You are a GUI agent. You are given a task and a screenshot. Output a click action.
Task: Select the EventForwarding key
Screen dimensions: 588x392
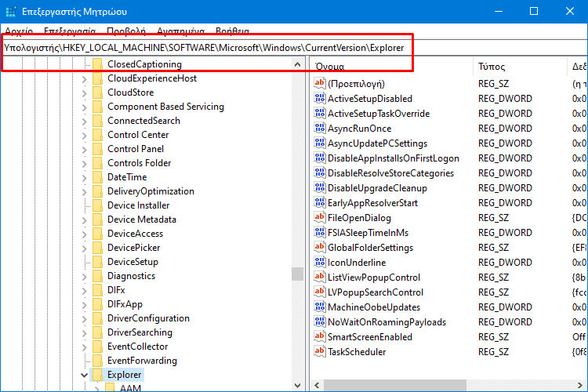click(x=142, y=361)
